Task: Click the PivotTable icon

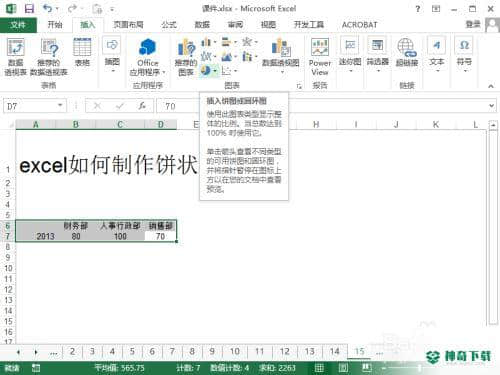Action: (x=16, y=48)
